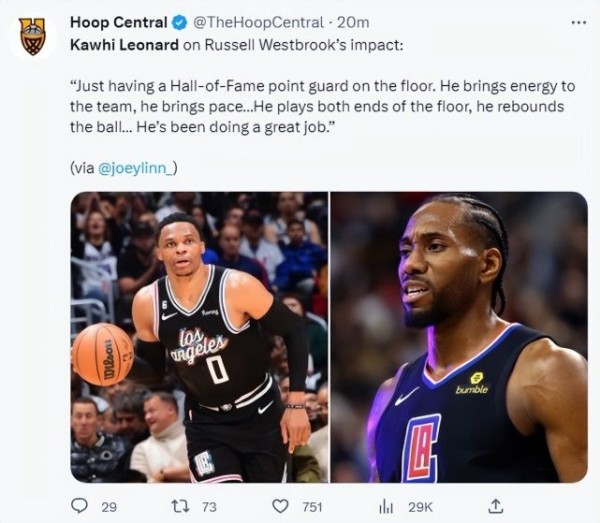Click the quoted tweet body text

pos(323,107)
